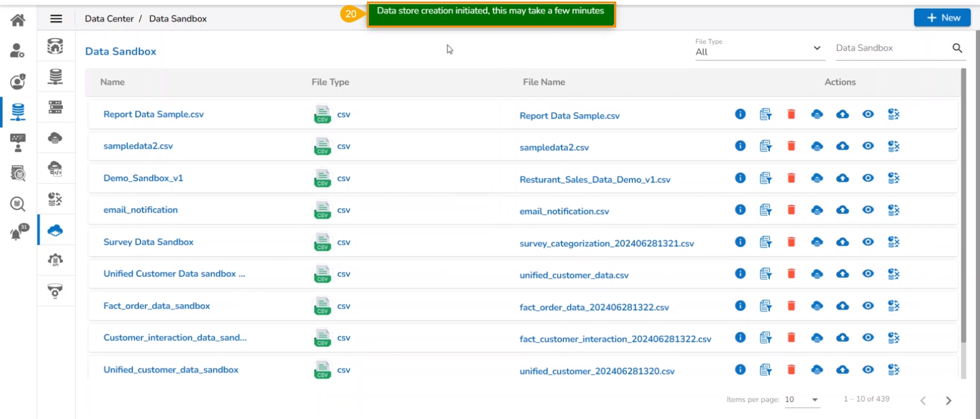The width and height of the screenshot is (980, 419).
Task: Click the Home icon in sidebar
Action: click(18, 20)
